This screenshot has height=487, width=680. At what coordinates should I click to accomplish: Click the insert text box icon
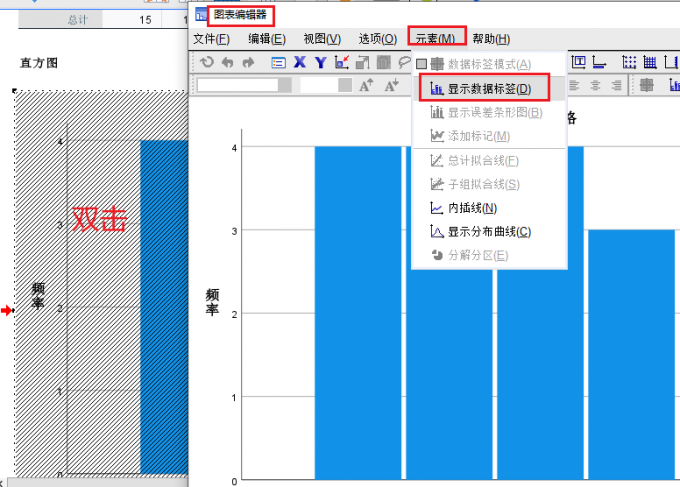578,62
